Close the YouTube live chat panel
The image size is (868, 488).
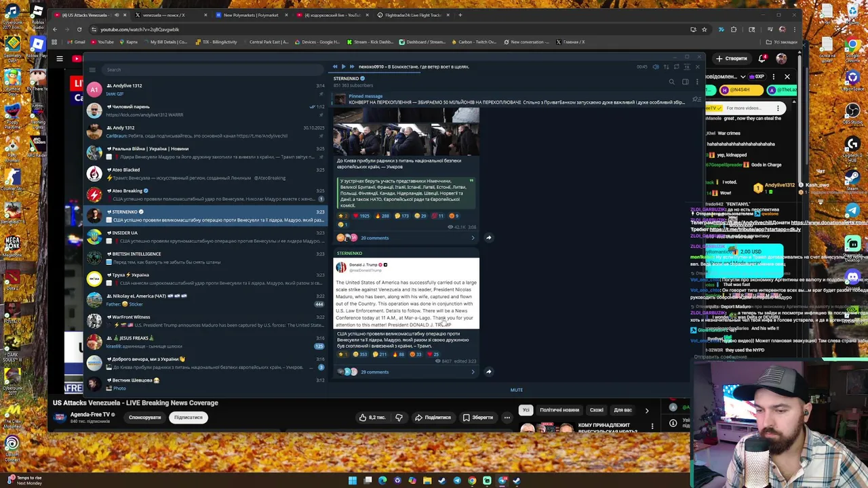pos(787,77)
